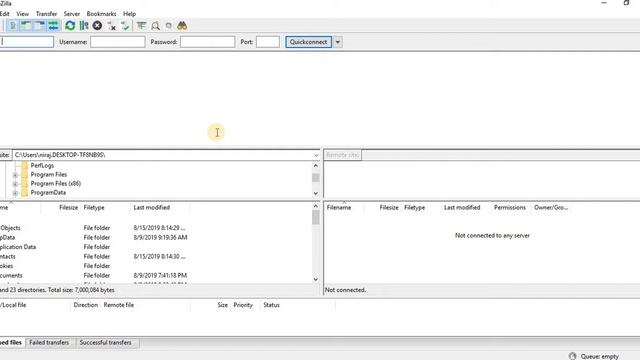Image resolution: width=640 pixels, height=360 pixels.
Task: Click the Quickconnect button
Action: (x=309, y=42)
